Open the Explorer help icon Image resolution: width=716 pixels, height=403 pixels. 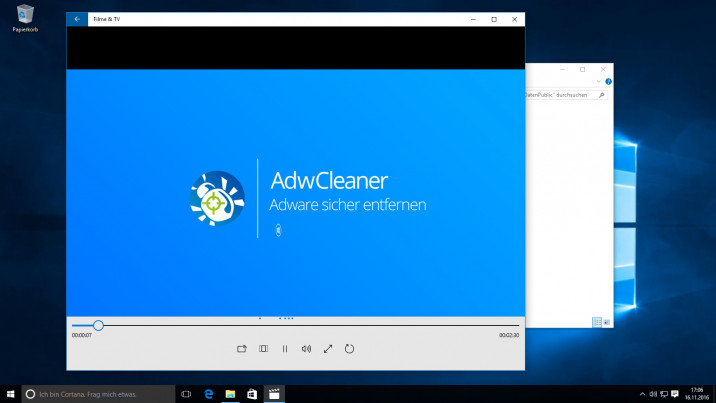608,82
